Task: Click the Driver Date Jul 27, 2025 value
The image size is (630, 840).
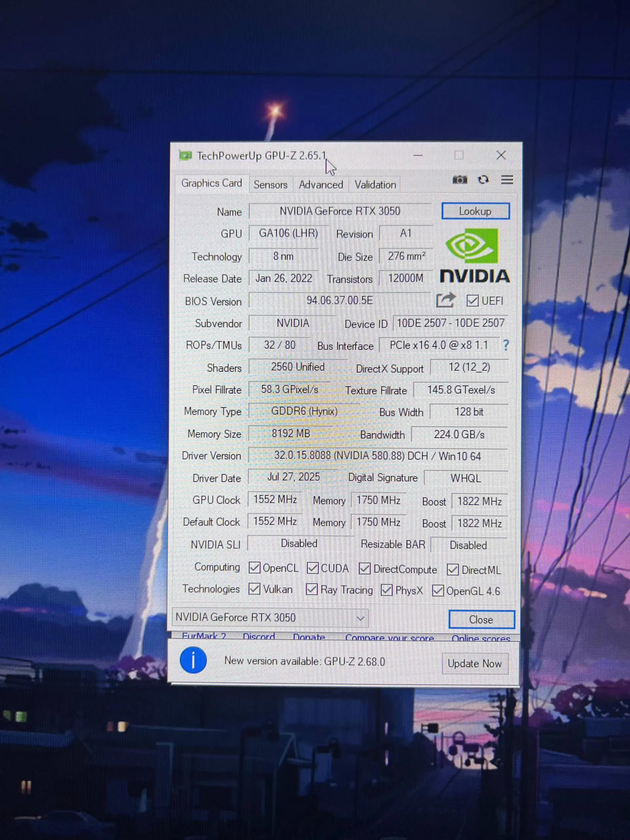Action: tap(294, 477)
